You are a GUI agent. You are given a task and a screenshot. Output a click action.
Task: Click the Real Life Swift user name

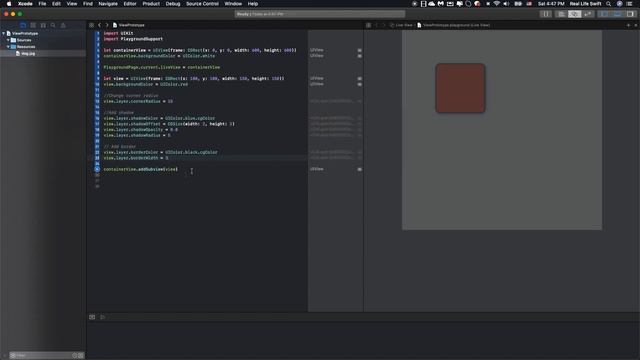pyautogui.click(x=585, y=4)
